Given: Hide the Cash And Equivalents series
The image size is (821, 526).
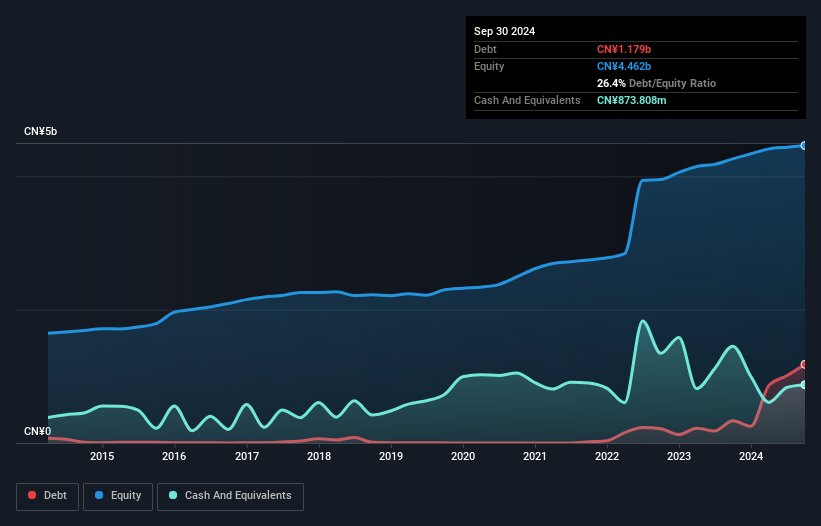Looking at the screenshot, I should [x=230, y=495].
